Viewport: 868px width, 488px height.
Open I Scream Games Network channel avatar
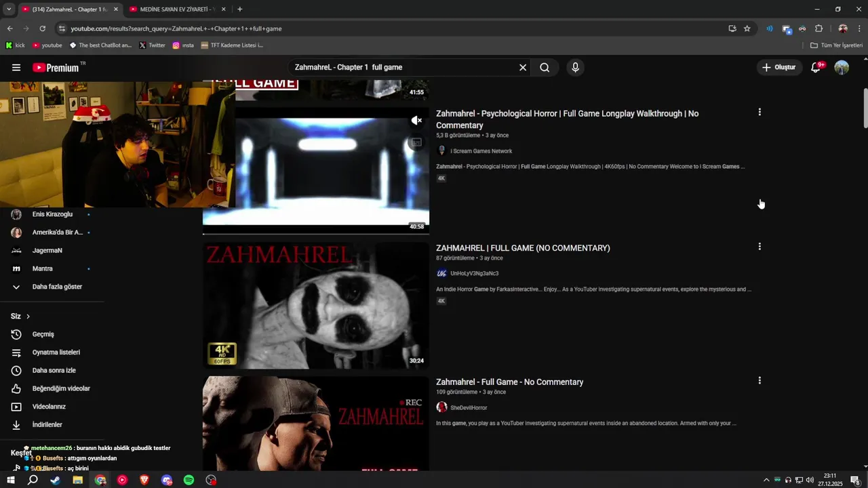click(x=441, y=151)
